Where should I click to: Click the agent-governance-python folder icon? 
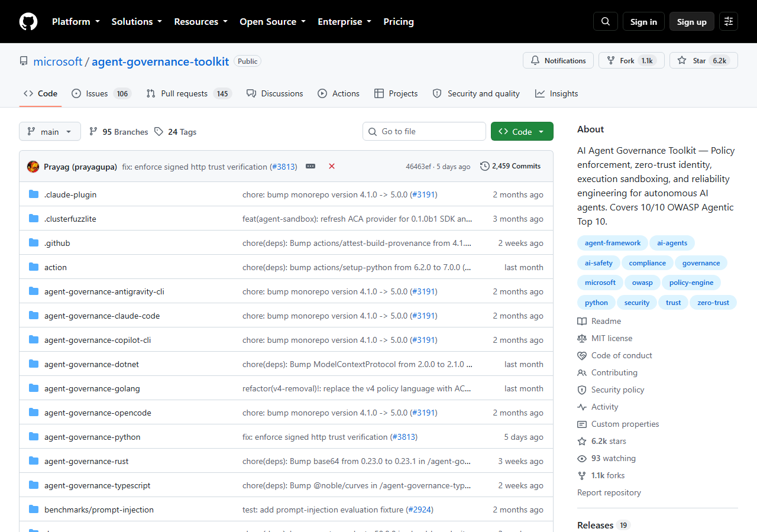[34, 437]
